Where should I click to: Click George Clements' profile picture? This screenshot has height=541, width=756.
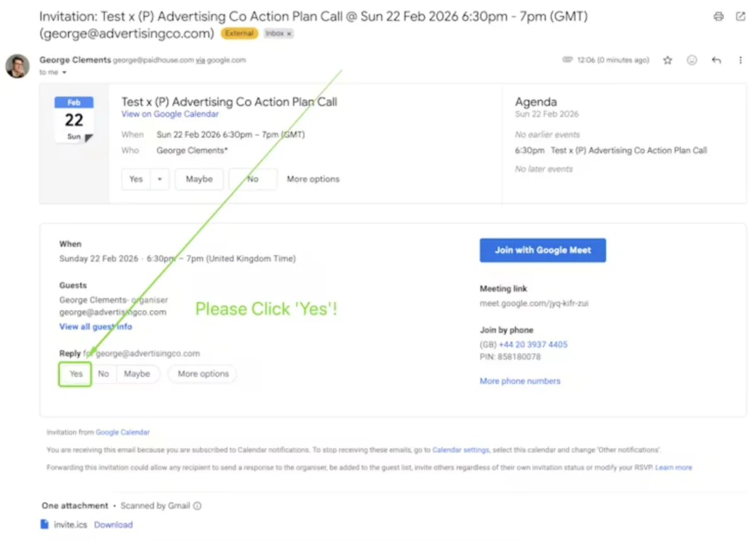click(x=18, y=65)
